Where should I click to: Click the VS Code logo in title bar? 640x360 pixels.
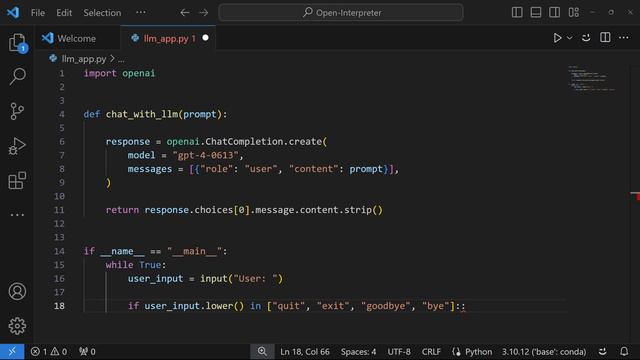tap(13, 12)
